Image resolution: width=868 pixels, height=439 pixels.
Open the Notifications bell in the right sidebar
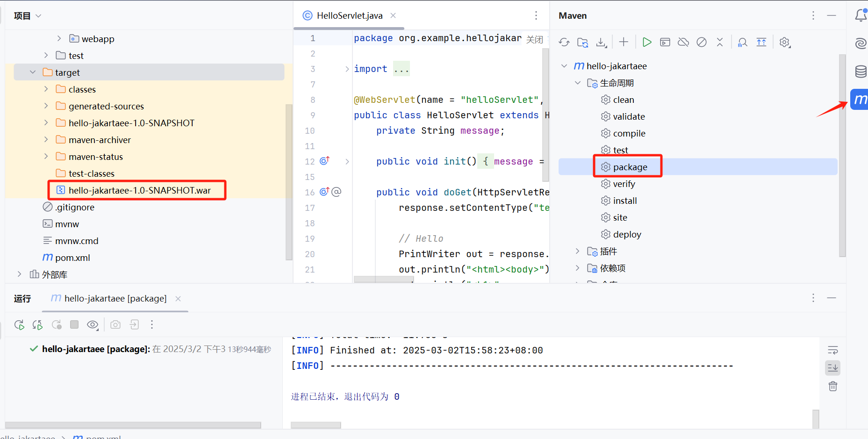(x=861, y=15)
